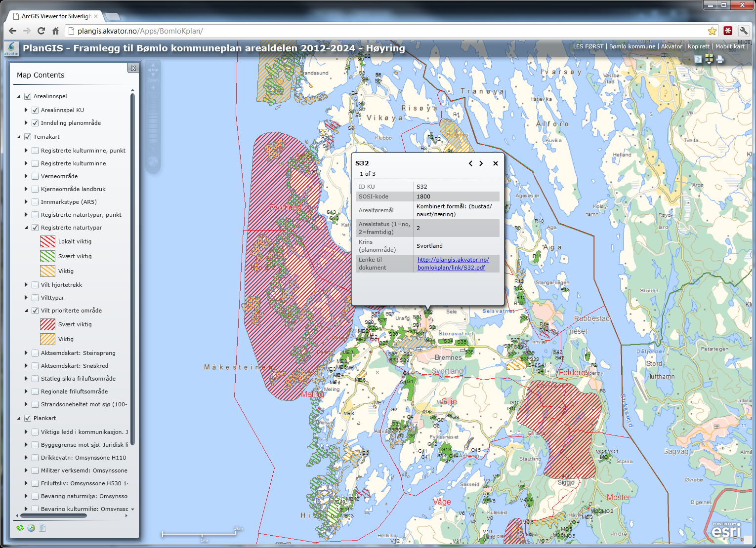Collapse Registrerte naturtypar legend
The image size is (756, 548).
click(26, 228)
